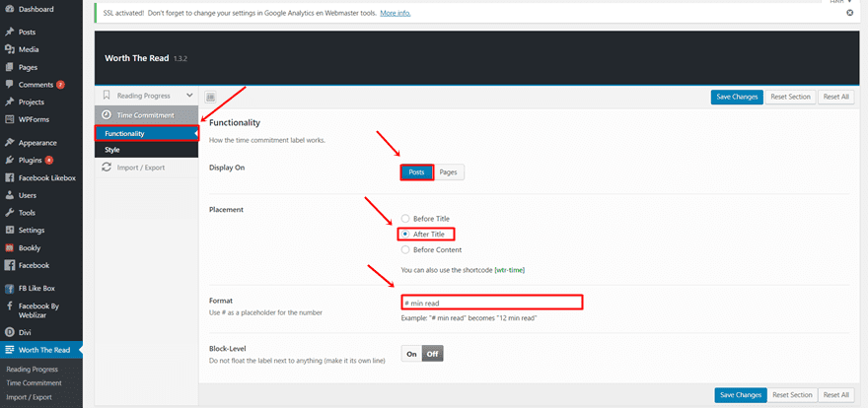Click the FB Like Box icon
The image size is (868, 408).
point(10,289)
